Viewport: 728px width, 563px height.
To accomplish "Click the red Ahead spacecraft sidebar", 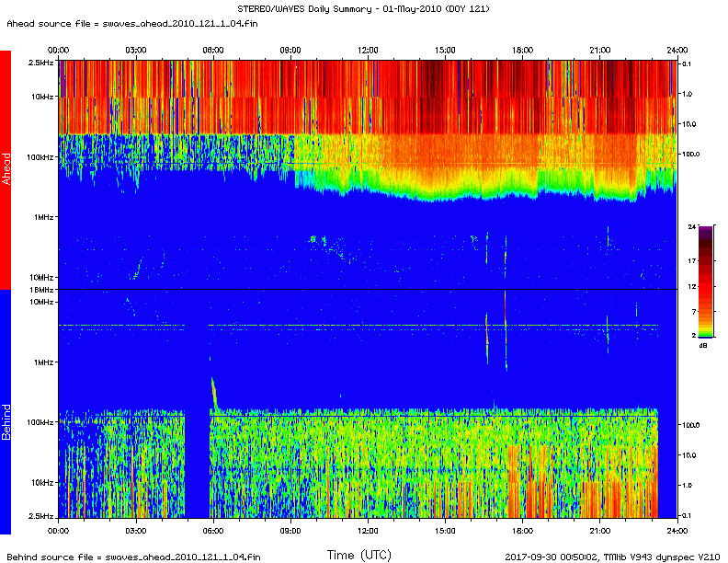I will pyautogui.click(x=6, y=169).
